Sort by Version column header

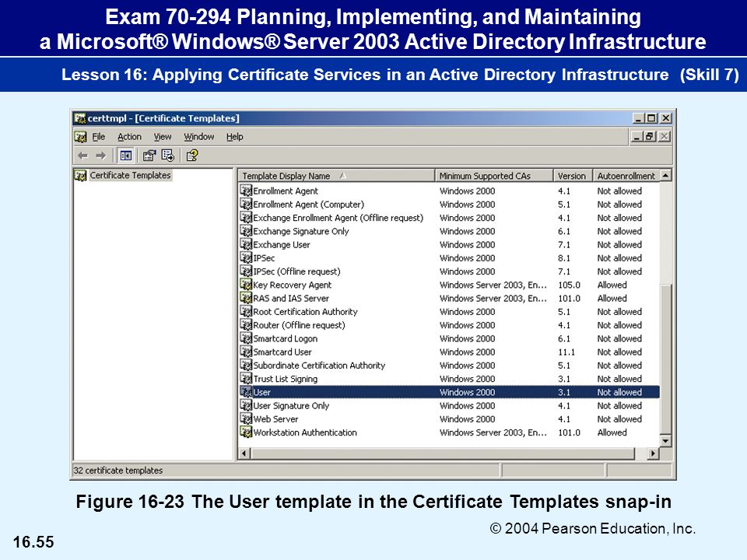pyautogui.click(x=573, y=176)
